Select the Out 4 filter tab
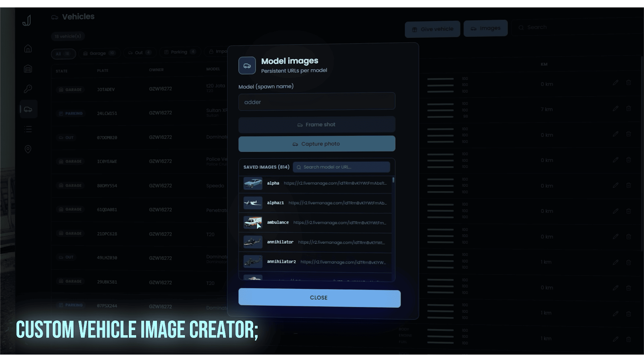This screenshot has height=362, width=644. [140, 53]
